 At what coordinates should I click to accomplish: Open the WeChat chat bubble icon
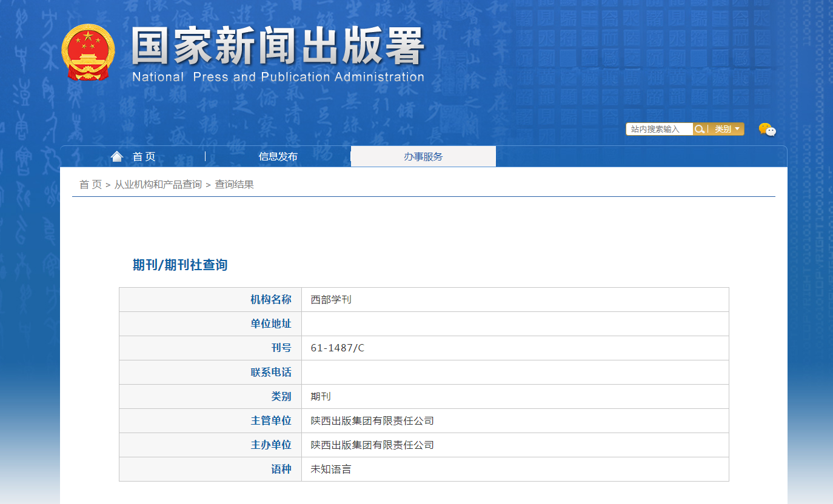(x=767, y=129)
